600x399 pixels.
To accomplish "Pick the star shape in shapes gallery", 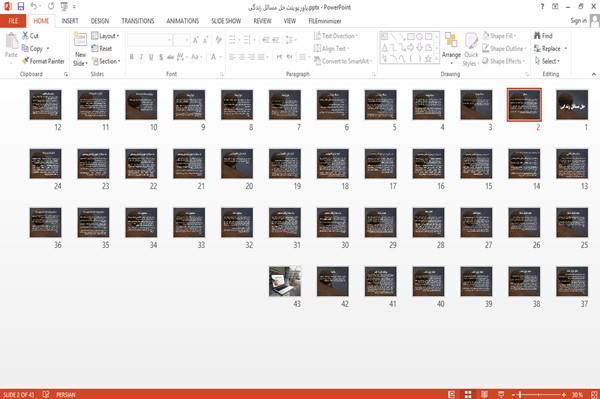I will [x=428, y=59].
